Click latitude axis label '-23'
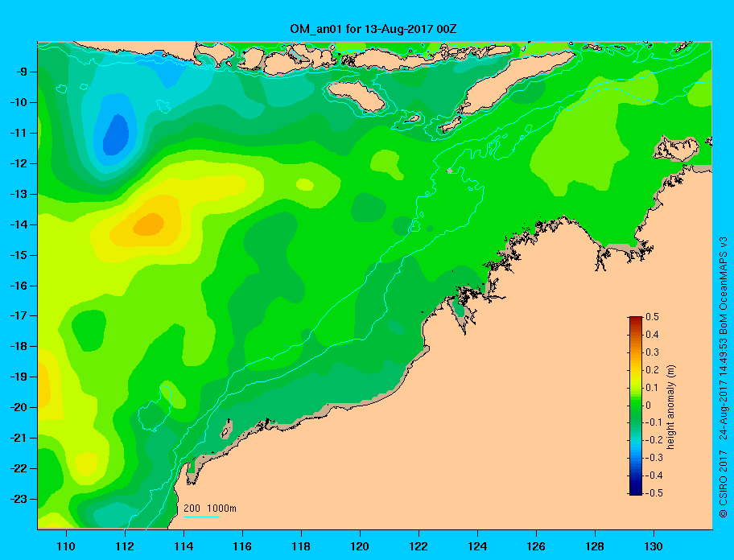The image size is (734, 560). tap(18, 499)
